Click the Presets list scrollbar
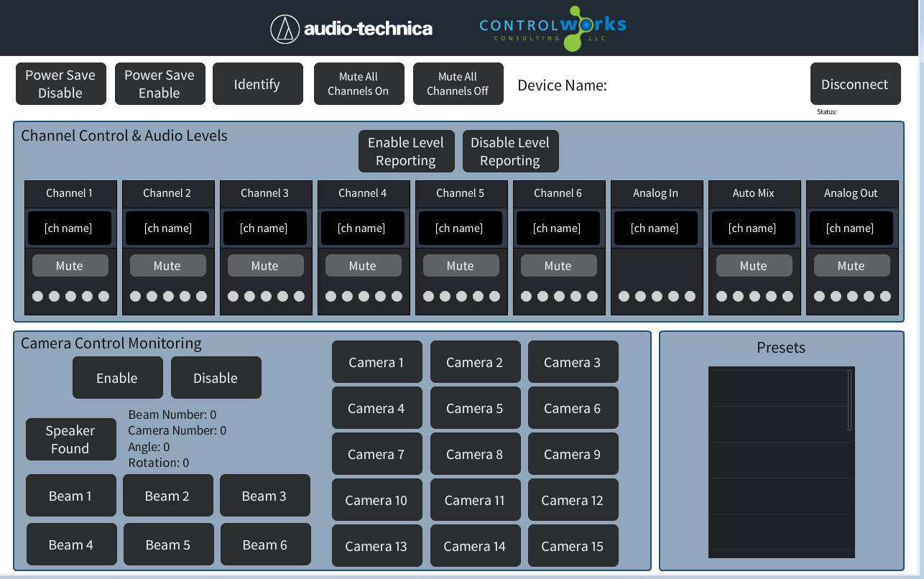 849,399
